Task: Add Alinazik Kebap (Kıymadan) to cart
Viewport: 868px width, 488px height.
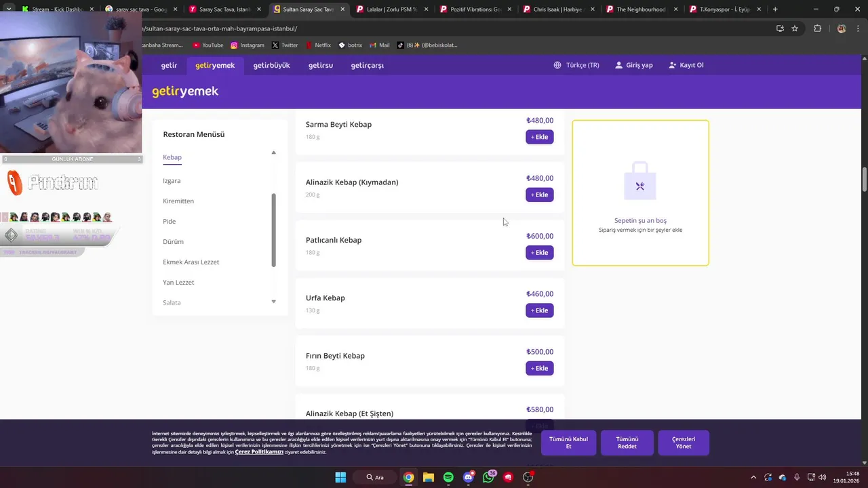Action: click(x=540, y=195)
